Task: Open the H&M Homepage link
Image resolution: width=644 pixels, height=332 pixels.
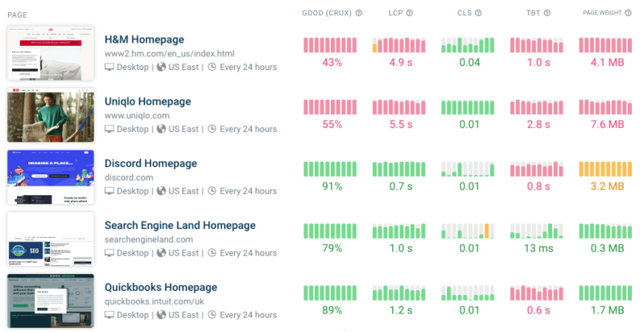Action: point(144,39)
